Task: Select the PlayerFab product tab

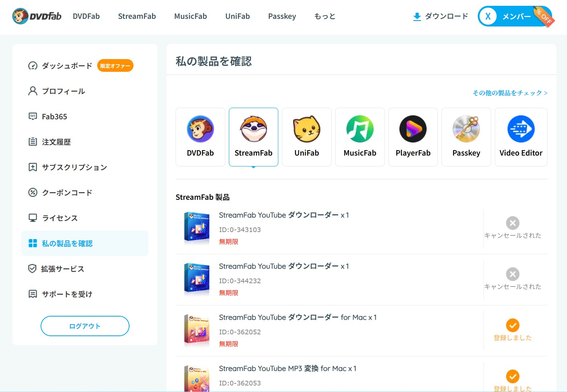Action: tap(413, 137)
